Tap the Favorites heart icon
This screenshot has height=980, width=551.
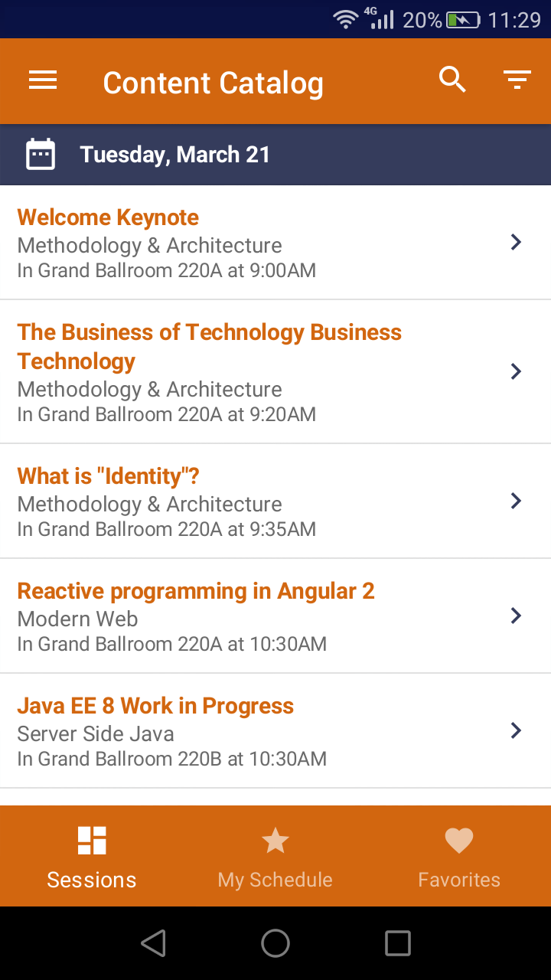point(459,841)
